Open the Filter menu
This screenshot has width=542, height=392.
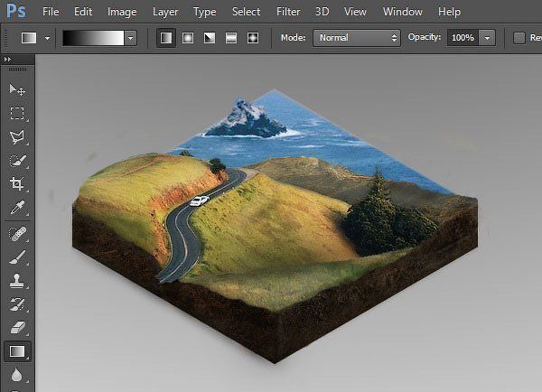pos(288,12)
